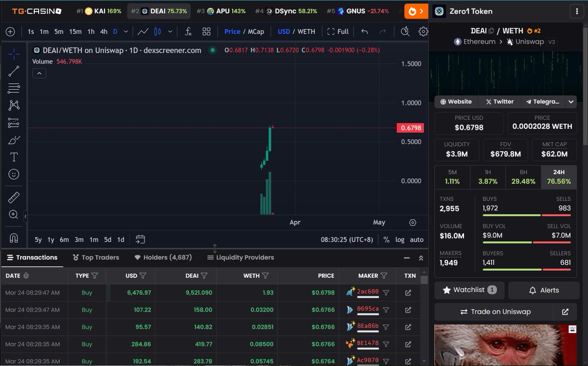Filter transactions by TYPE column
The height and width of the screenshot is (366, 588).
point(95,276)
